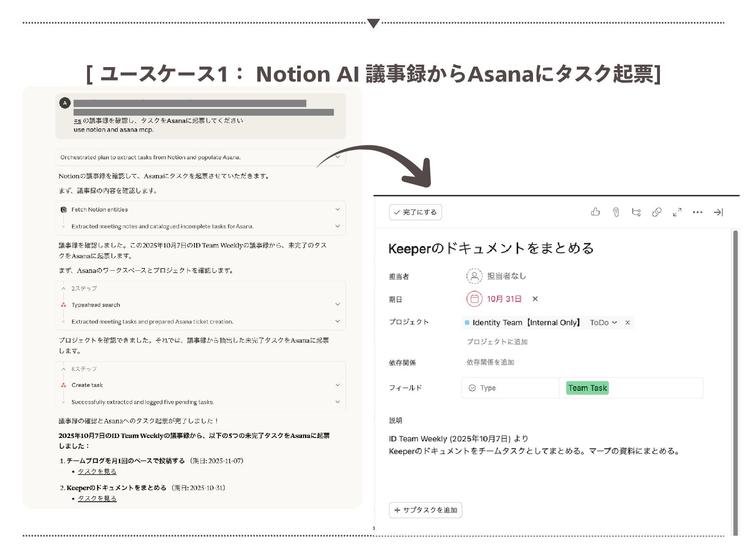Click the subtask branch icon in toolbar
The width and height of the screenshot is (747, 560).
636,212
